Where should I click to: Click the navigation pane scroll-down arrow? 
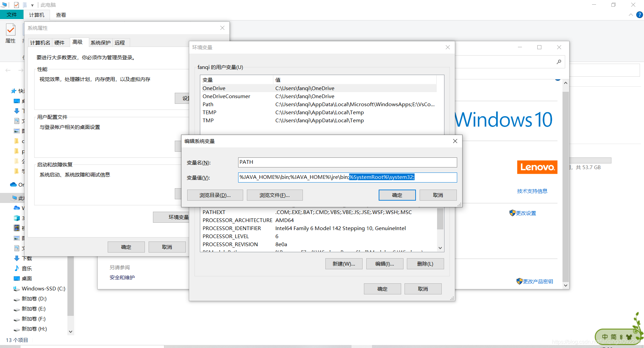(x=70, y=332)
